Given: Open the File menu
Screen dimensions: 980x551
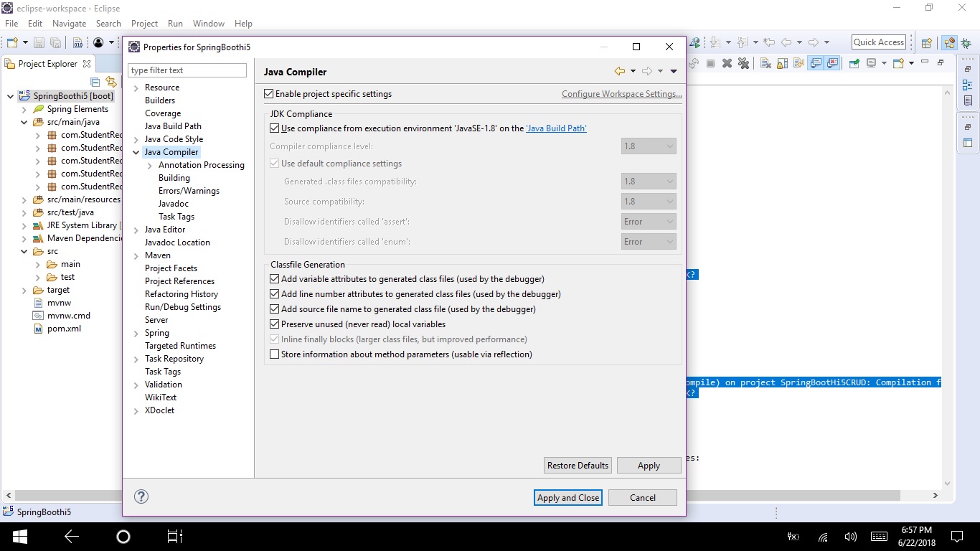Looking at the screenshot, I should point(11,24).
